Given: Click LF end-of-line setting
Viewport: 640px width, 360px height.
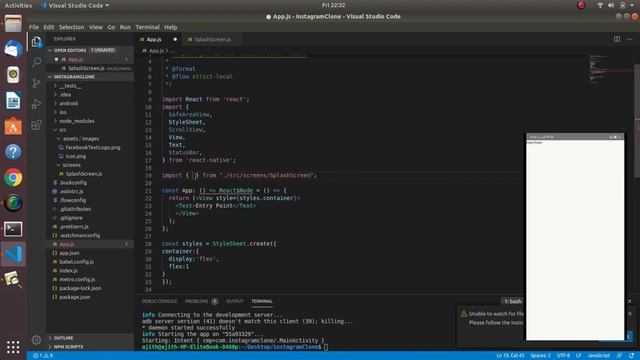Looking at the screenshot, I should click(578, 356).
